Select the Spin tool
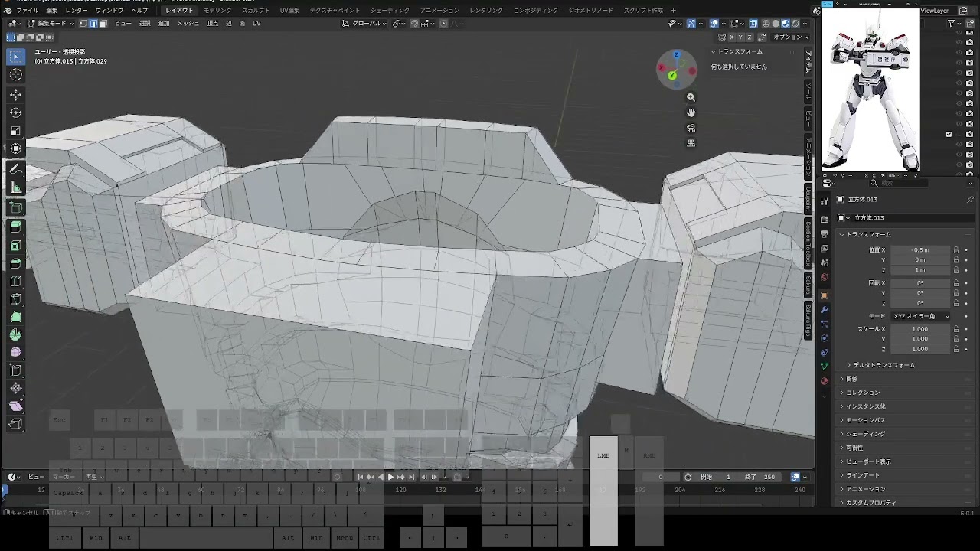Image resolution: width=980 pixels, height=551 pixels. (x=16, y=334)
